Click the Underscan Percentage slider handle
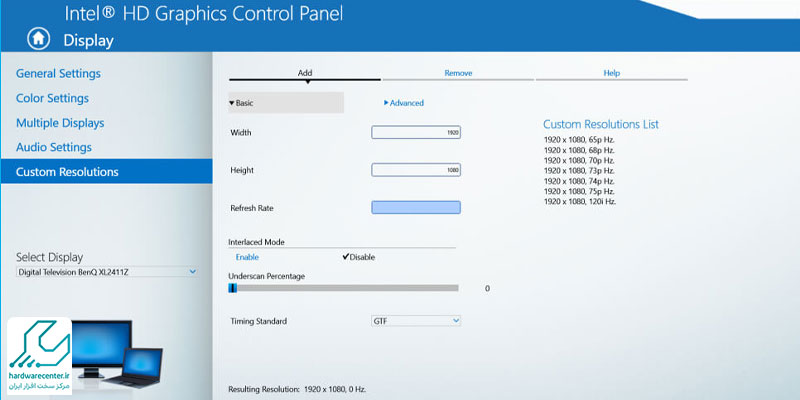Screen dimensions: 800x400 tap(232, 288)
